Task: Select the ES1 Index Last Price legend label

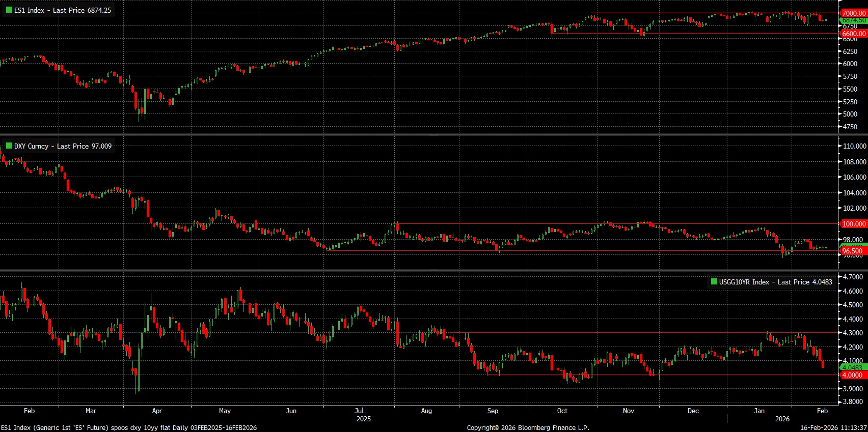Action: pos(62,10)
